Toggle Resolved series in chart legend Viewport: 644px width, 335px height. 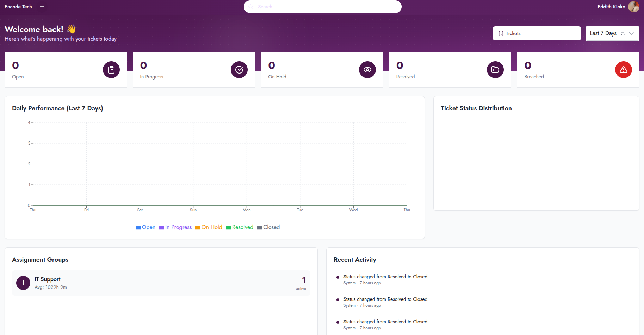point(240,227)
